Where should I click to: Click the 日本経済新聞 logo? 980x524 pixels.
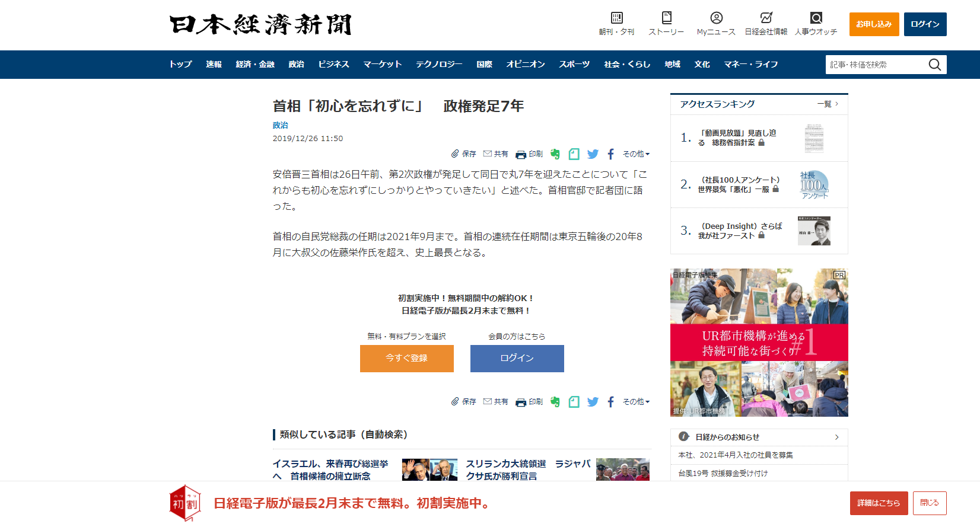click(260, 25)
